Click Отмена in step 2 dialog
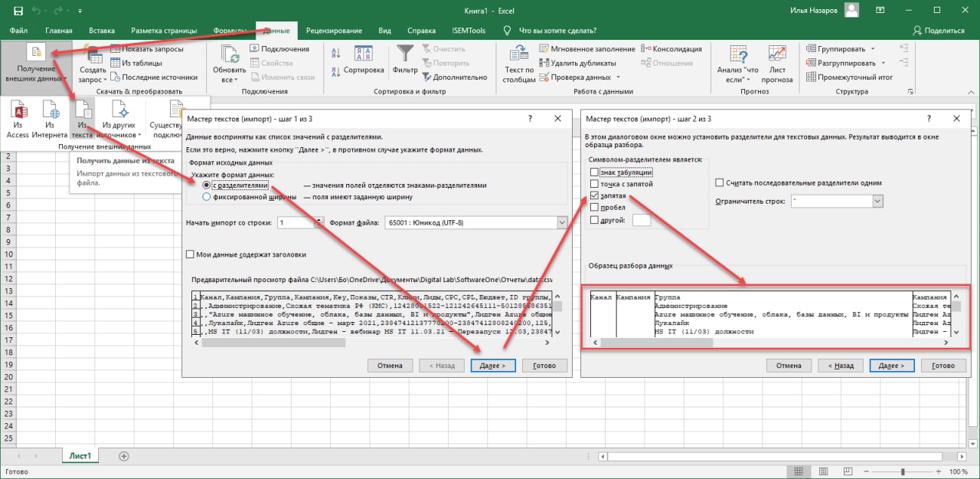Screen dimensions: 980x479 (x=789, y=366)
